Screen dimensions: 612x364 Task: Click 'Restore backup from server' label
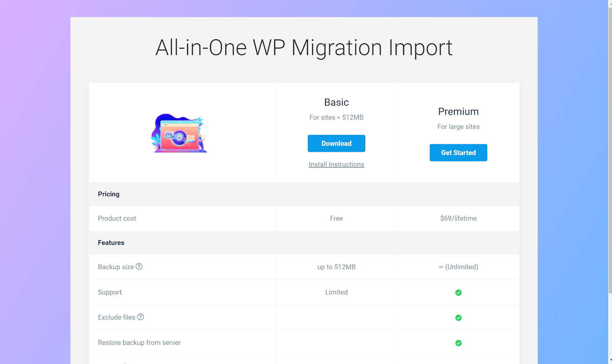(139, 343)
